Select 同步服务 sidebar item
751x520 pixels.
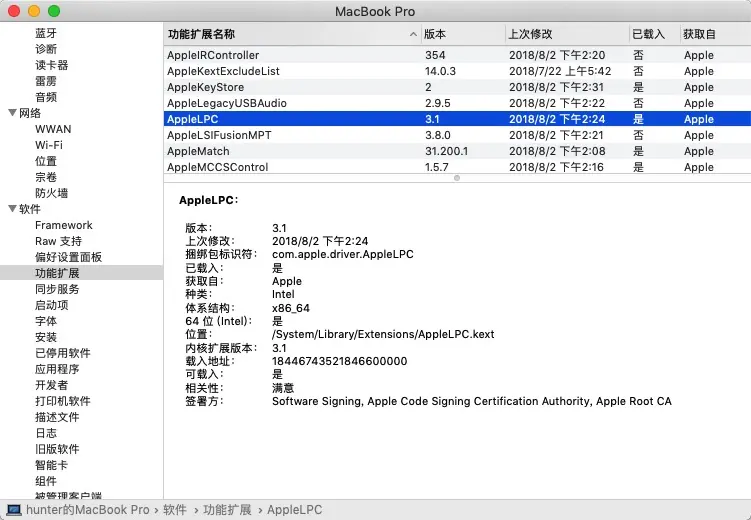pos(57,289)
